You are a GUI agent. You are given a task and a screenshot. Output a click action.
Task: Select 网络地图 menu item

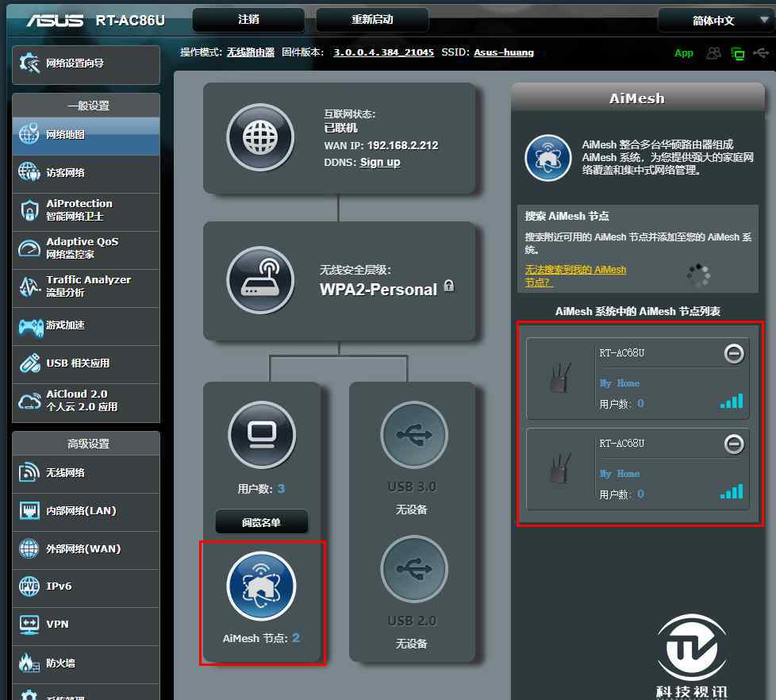coord(86,136)
